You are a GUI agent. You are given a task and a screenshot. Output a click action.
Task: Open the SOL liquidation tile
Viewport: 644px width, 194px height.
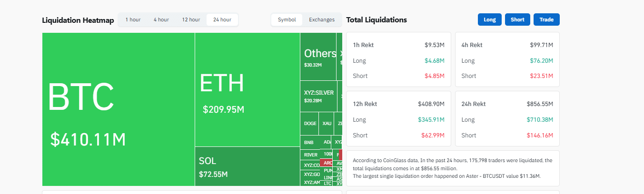pos(247,166)
